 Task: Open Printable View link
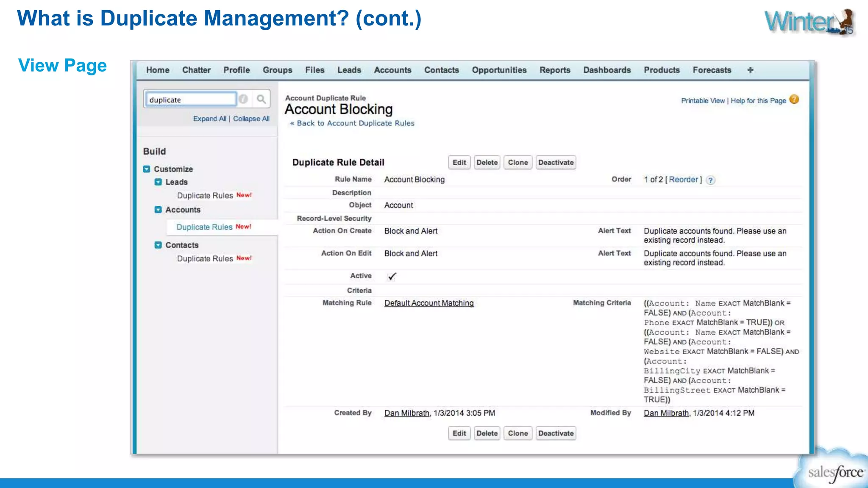pos(703,101)
